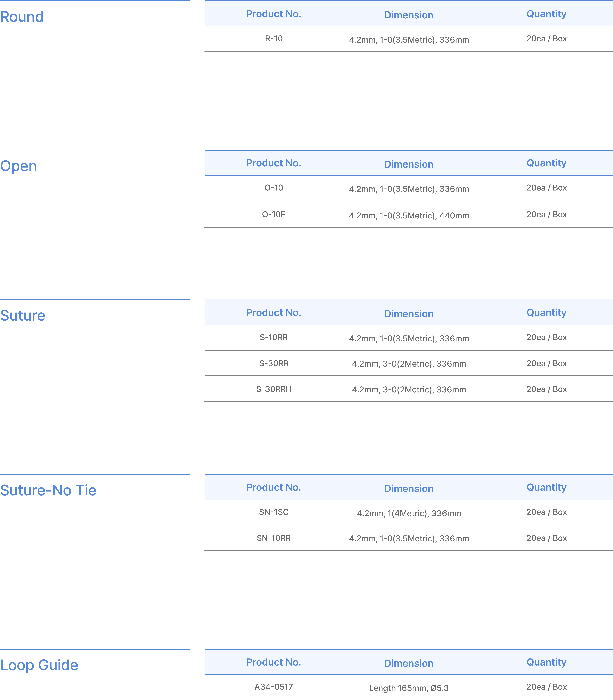Image resolution: width=613 pixels, height=700 pixels.
Task: Select product number R-10 cell
Action: pos(274,39)
